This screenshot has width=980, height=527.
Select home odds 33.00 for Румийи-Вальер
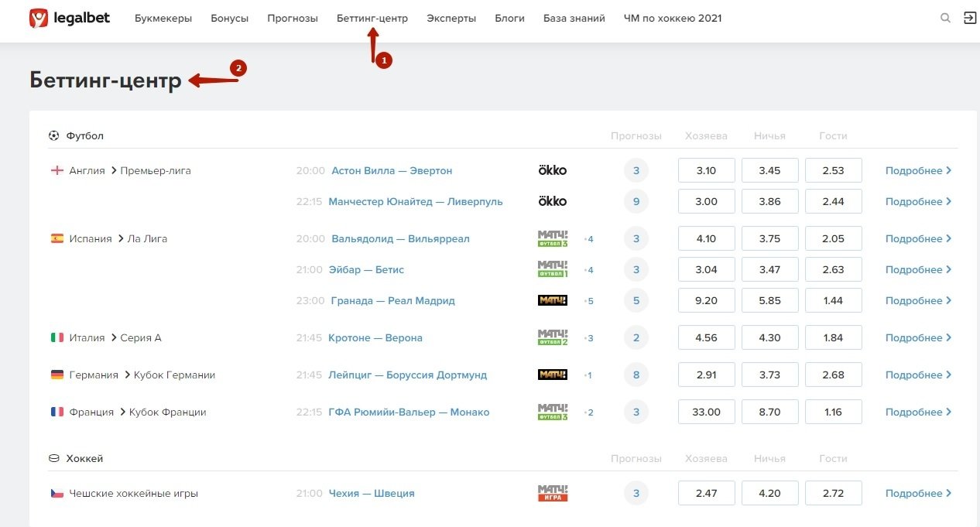706,412
